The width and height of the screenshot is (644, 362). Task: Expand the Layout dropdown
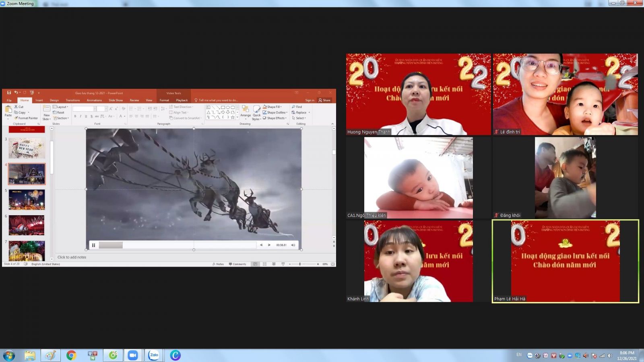coord(61,107)
